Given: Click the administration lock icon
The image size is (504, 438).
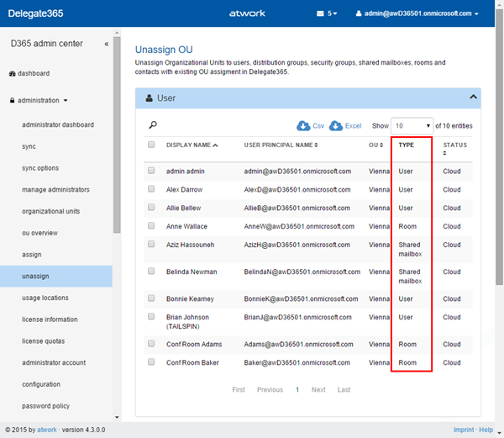Looking at the screenshot, I should click(12, 100).
